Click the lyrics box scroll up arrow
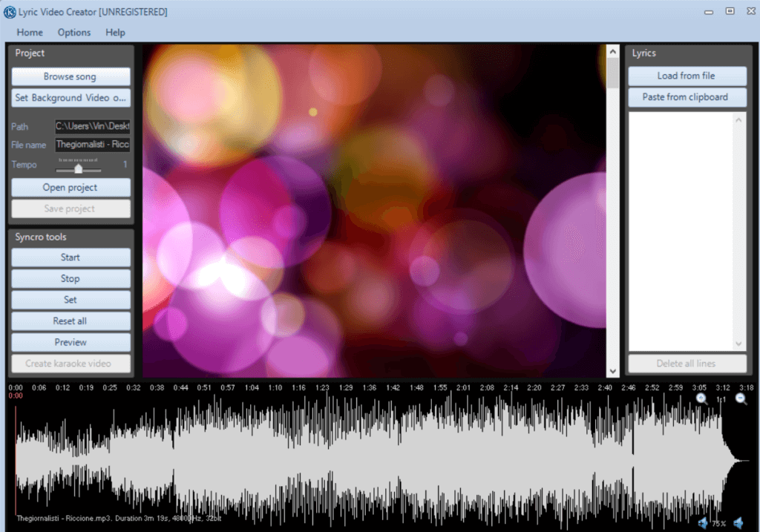760x532 pixels. pyautogui.click(x=738, y=119)
